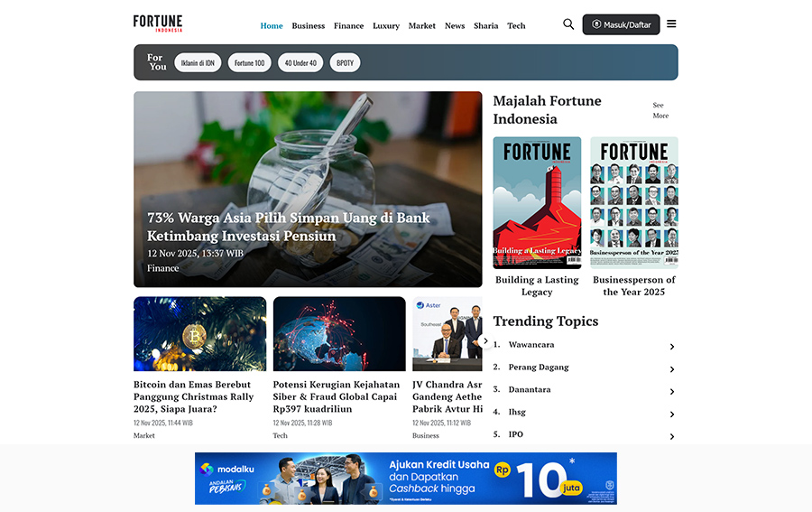Go to the Sharia menu section
The image size is (812, 512).
[x=485, y=26]
